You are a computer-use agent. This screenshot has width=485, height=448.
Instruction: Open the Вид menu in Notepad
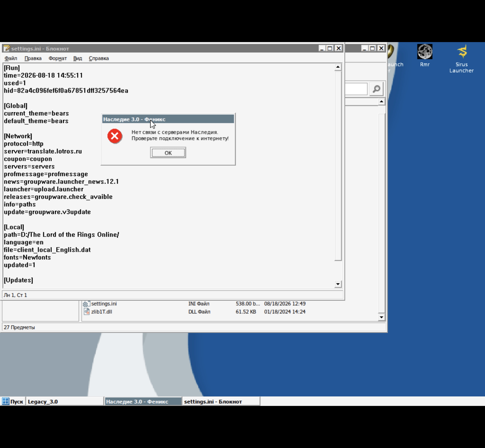pyautogui.click(x=78, y=58)
